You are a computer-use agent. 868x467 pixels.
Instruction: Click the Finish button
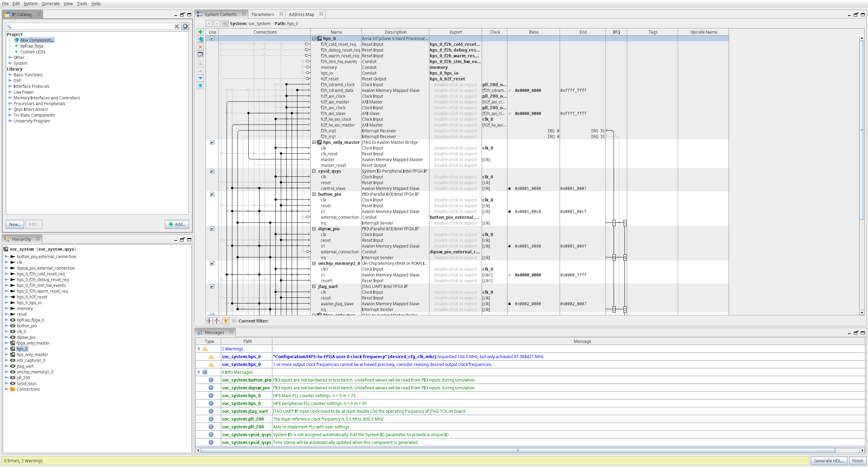(857, 461)
